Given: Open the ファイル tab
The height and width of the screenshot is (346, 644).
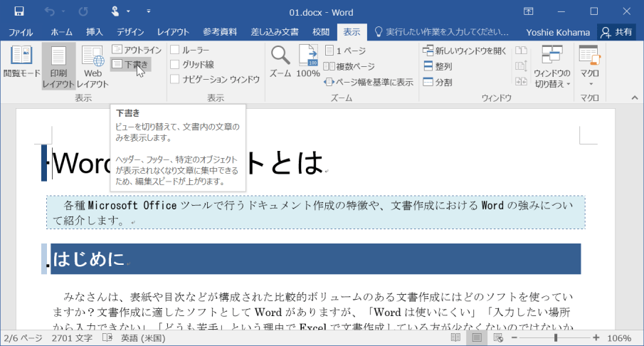Looking at the screenshot, I should pyautogui.click(x=21, y=32).
